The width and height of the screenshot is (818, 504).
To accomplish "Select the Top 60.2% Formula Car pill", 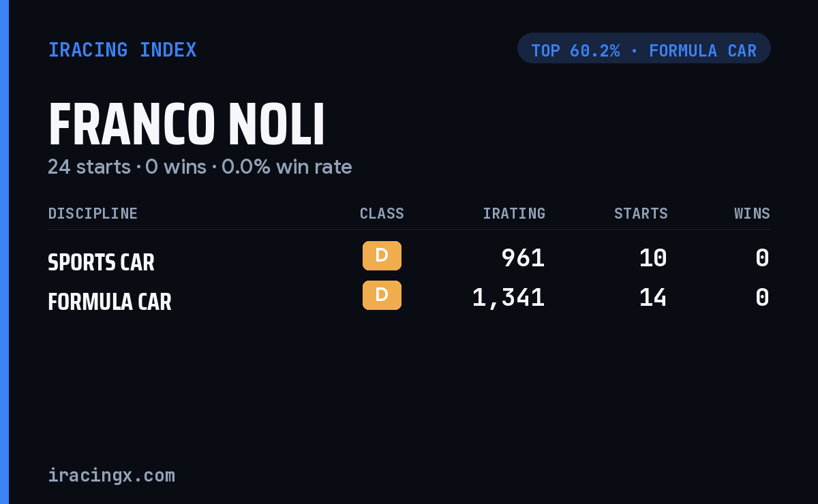I will pyautogui.click(x=644, y=48).
